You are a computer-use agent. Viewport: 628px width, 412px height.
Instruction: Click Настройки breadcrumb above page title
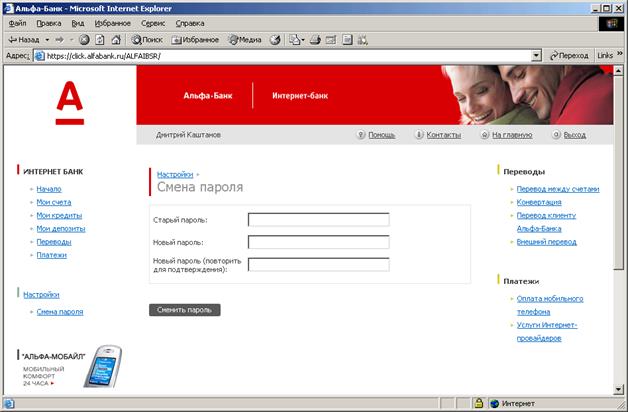[x=175, y=175]
